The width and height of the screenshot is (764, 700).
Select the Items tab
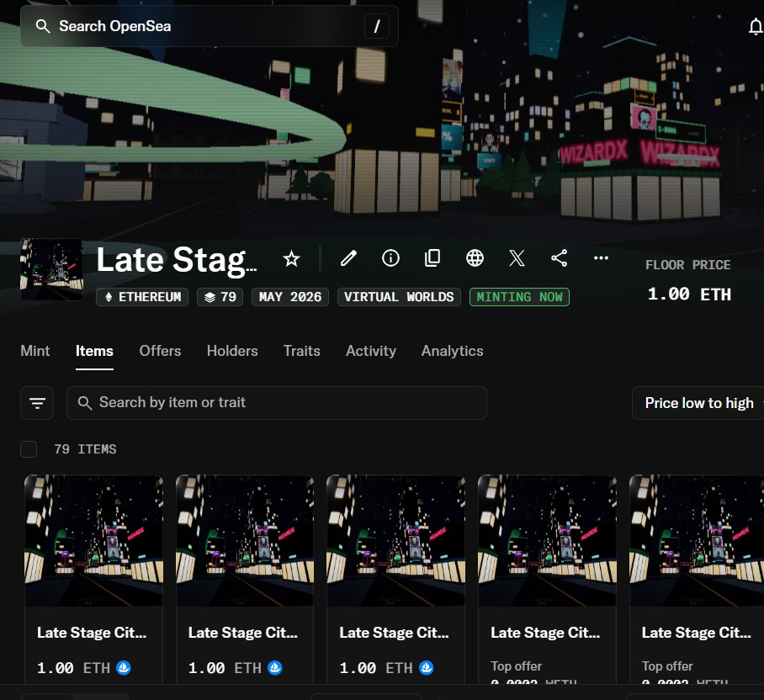coord(94,351)
